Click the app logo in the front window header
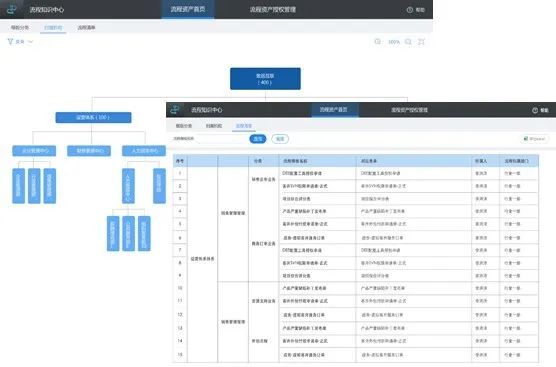 [175, 110]
